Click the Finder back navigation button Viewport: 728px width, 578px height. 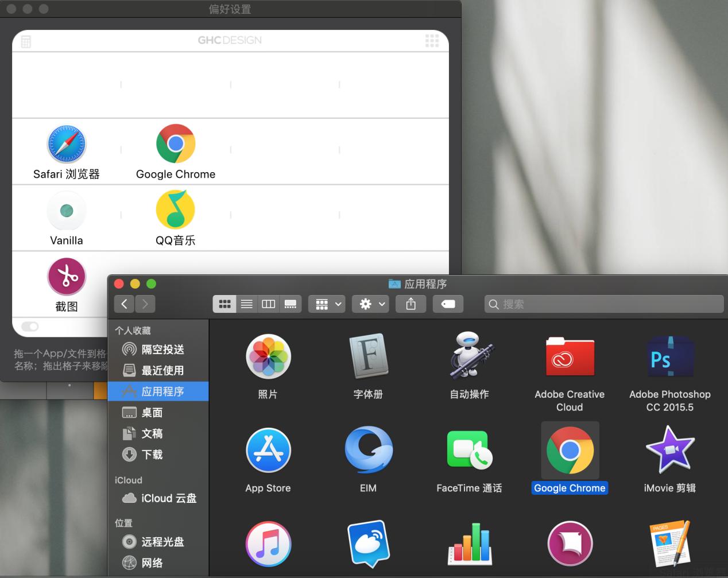(x=125, y=304)
